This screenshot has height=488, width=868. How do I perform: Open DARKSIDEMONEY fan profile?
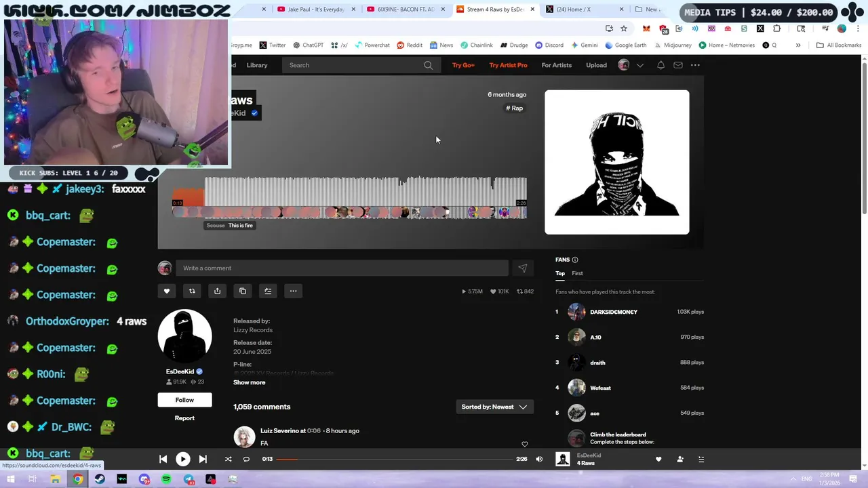tap(614, 312)
